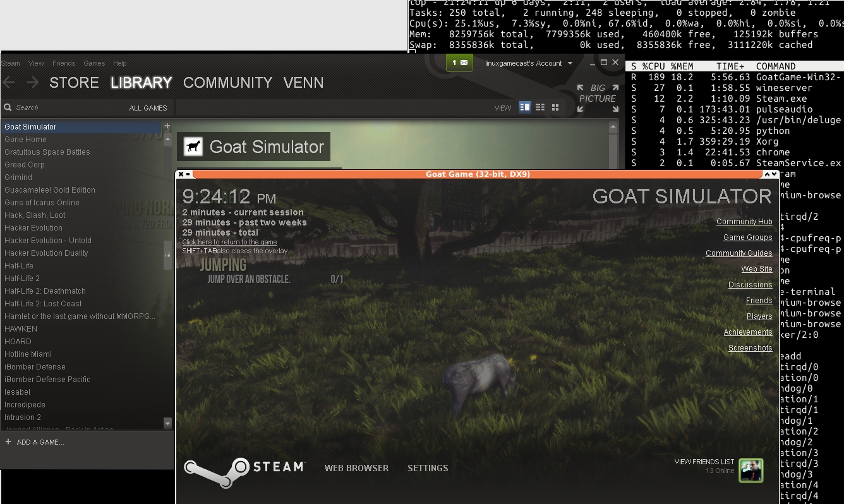The width and height of the screenshot is (844, 504).
Task: Open the Game Groups link
Action: [748, 237]
